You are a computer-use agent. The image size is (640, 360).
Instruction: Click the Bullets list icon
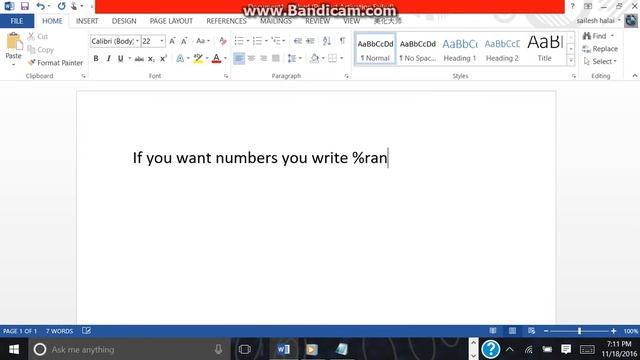[239, 41]
